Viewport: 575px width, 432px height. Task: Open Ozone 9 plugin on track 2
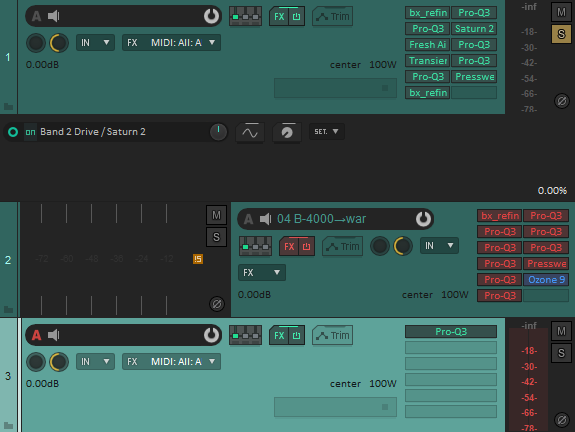[546, 280]
